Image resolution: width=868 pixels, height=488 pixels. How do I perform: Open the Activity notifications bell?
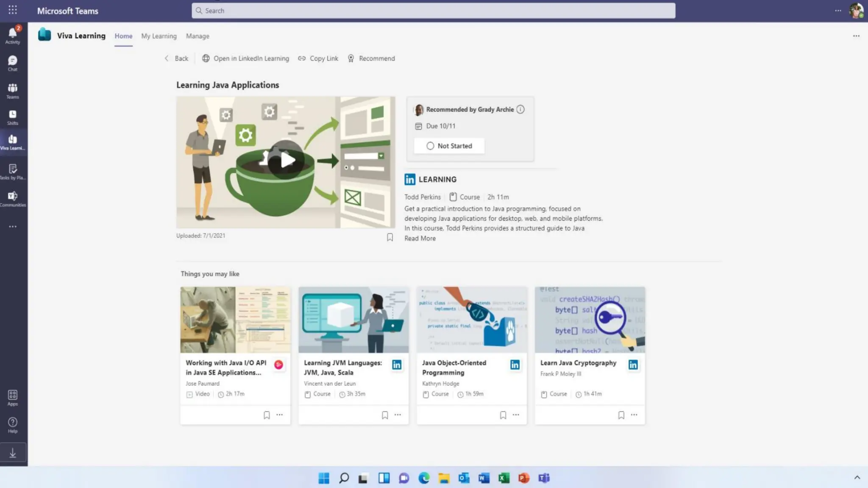(x=13, y=34)
